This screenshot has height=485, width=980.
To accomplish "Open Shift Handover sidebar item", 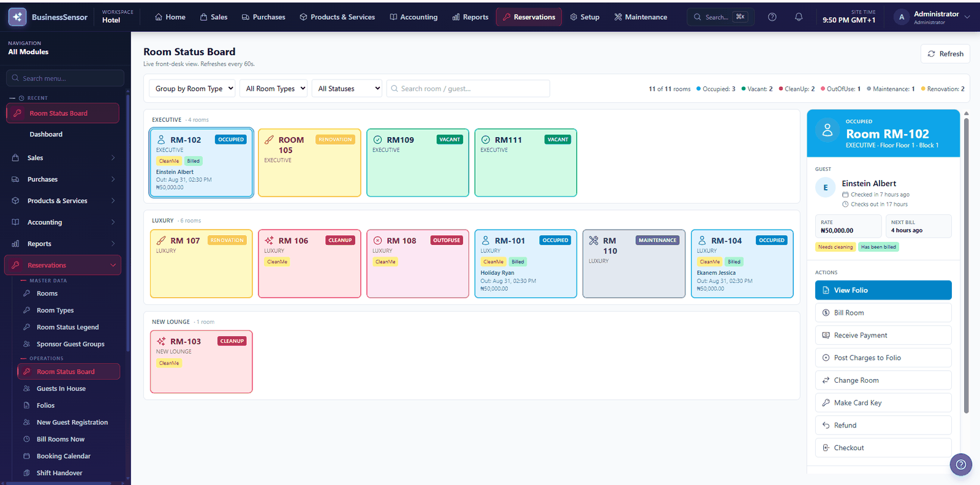I will (x=59, y=473).
